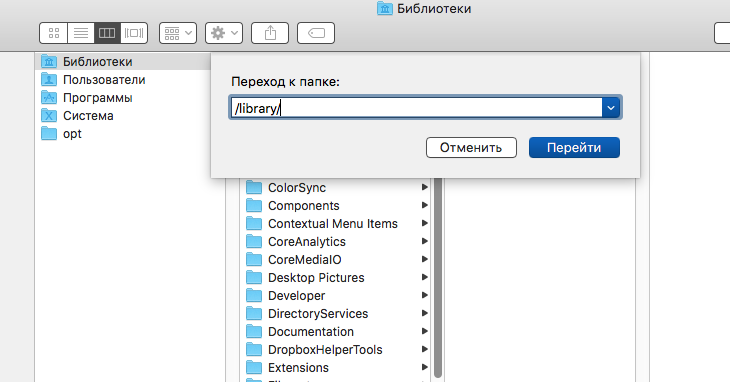Viewport: 730px width, 382px height.
Task: Click the edit tags toolbar button
Action: click(316, 33)
